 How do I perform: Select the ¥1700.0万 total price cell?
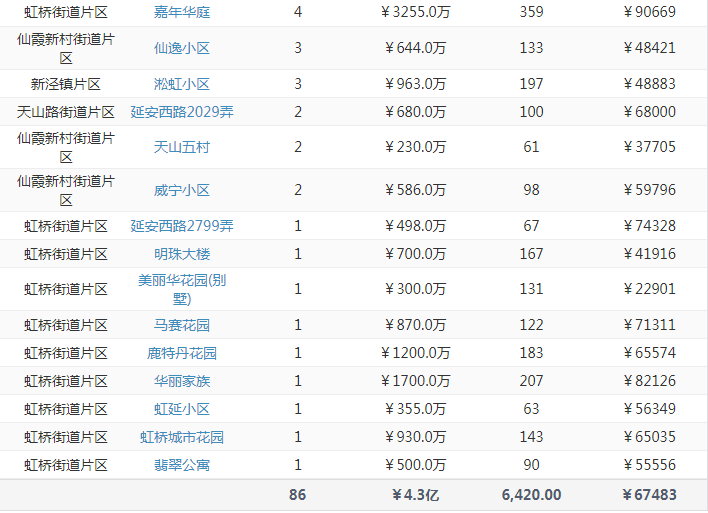point(415,381)
